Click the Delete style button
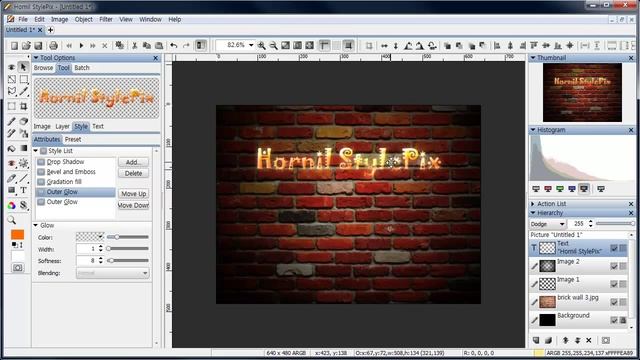 (x=133, y=173)
